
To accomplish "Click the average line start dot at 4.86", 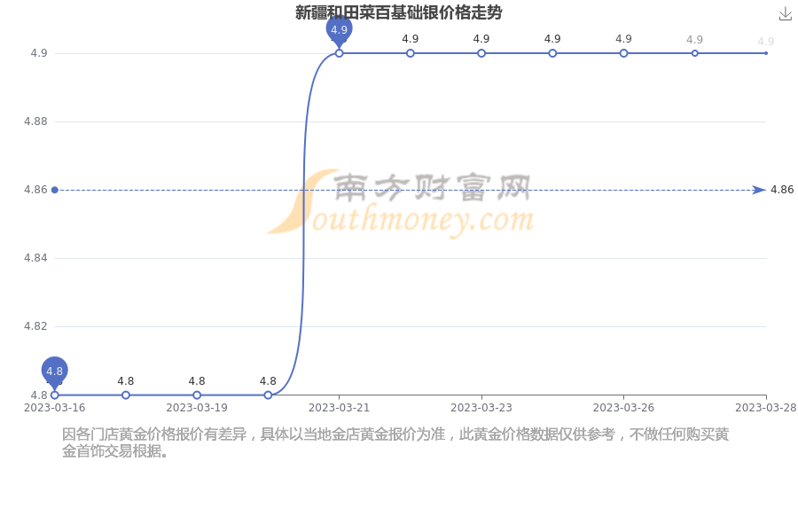I will [54, 190].
